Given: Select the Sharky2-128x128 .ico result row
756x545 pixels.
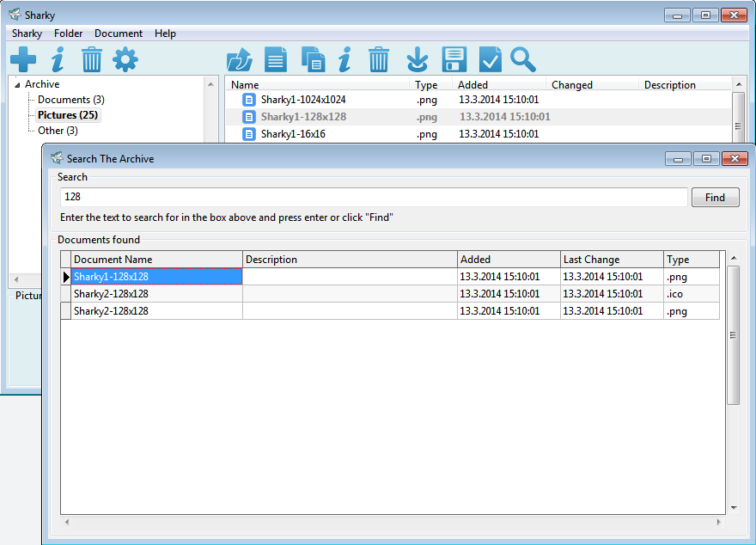Looking at the screenshot, I should coord(155,294).
